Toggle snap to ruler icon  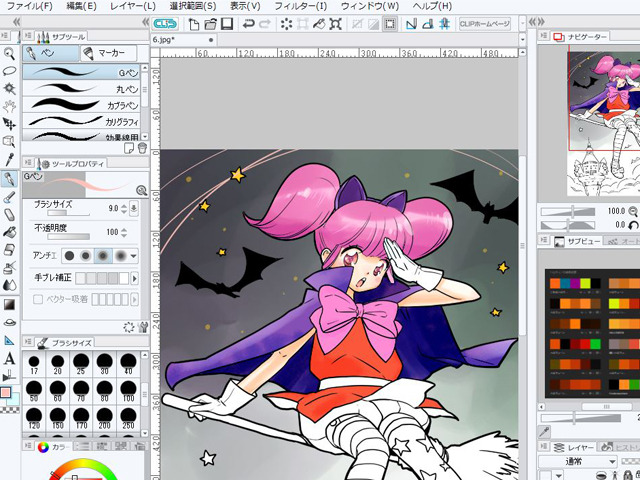click(x=411, y=24)
